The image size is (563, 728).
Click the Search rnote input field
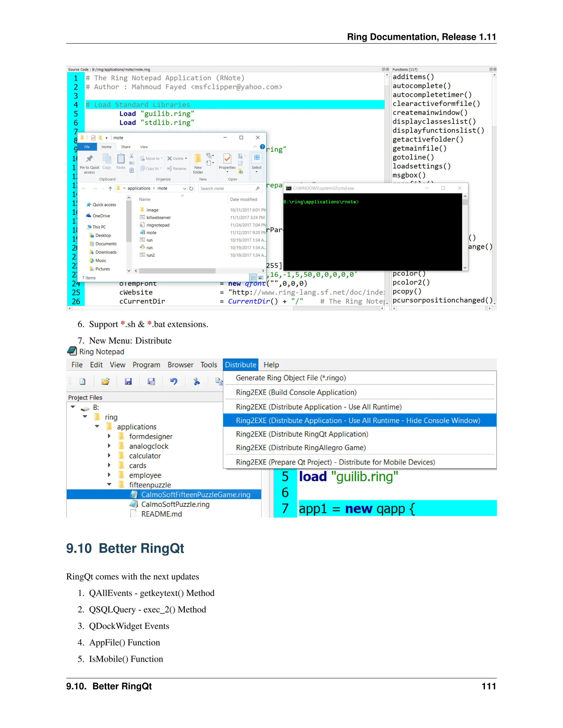click(x=227, y=188)
